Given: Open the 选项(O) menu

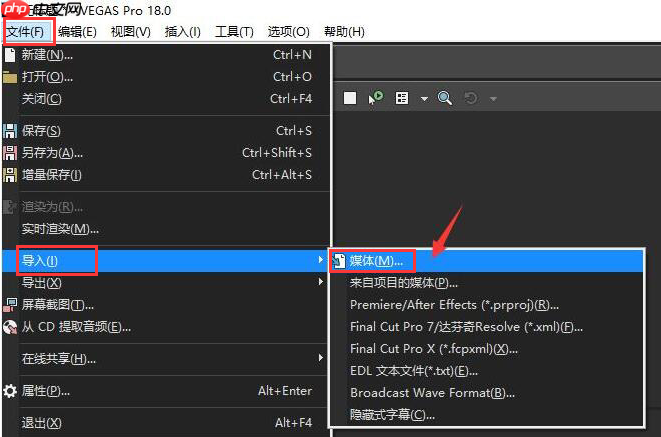Looking at the screenshot, I should 288,32.
